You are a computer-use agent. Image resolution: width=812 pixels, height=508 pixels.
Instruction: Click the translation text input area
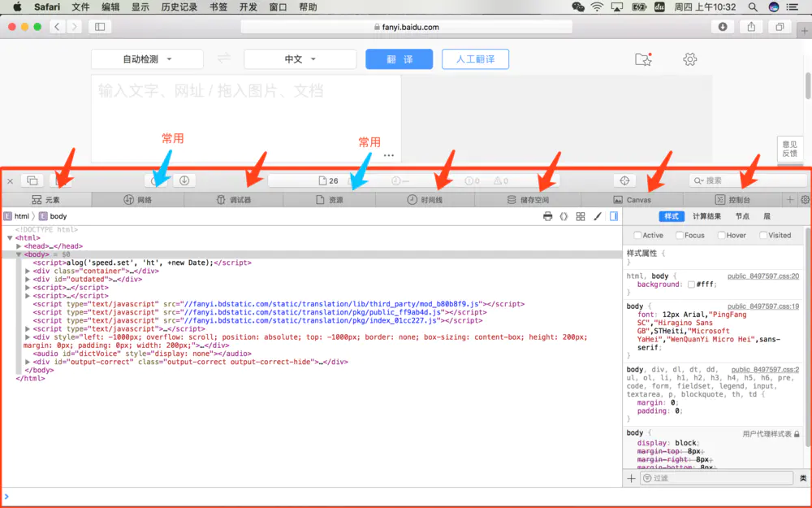click(246, 119)
